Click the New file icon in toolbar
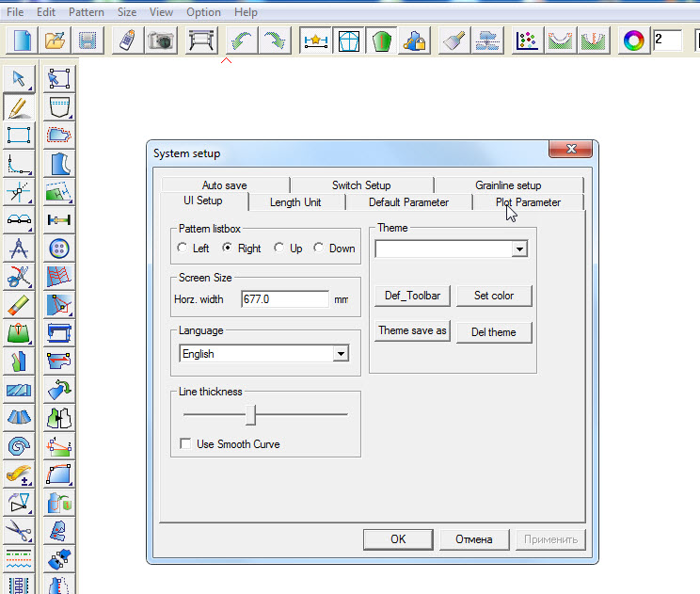Image resolution: width=700 pixels, height=594 pixels. (22, 40)
